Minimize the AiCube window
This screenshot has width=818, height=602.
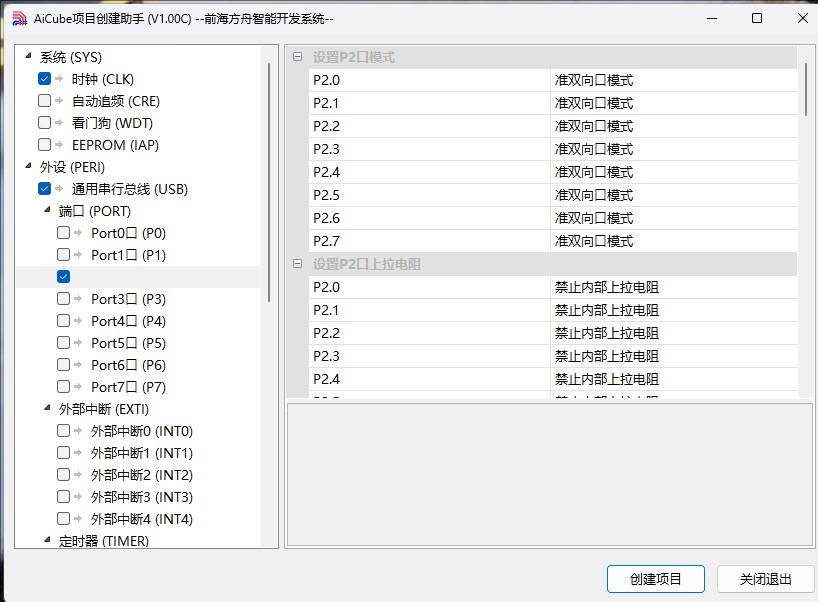[712, 19]
